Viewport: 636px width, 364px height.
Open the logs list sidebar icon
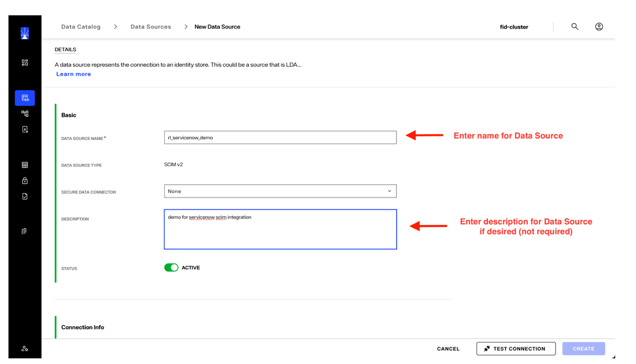(x=25, y=231)
